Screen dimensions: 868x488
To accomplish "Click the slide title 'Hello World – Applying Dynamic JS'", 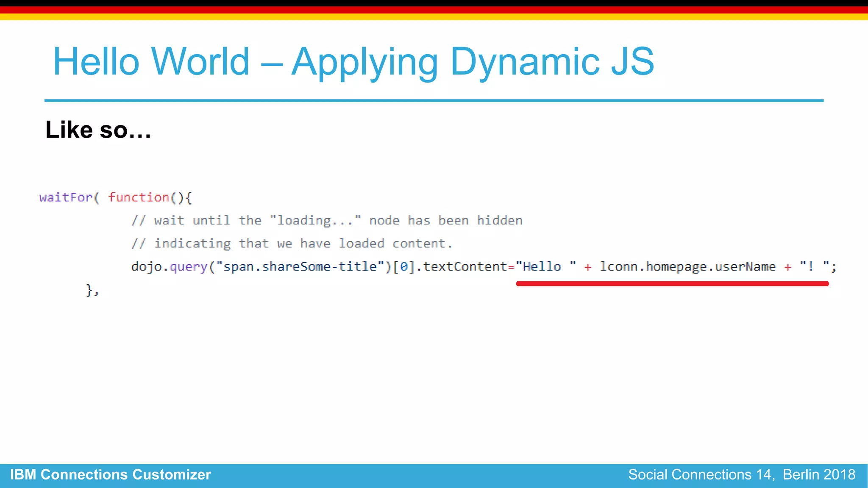I will (353, 62).
